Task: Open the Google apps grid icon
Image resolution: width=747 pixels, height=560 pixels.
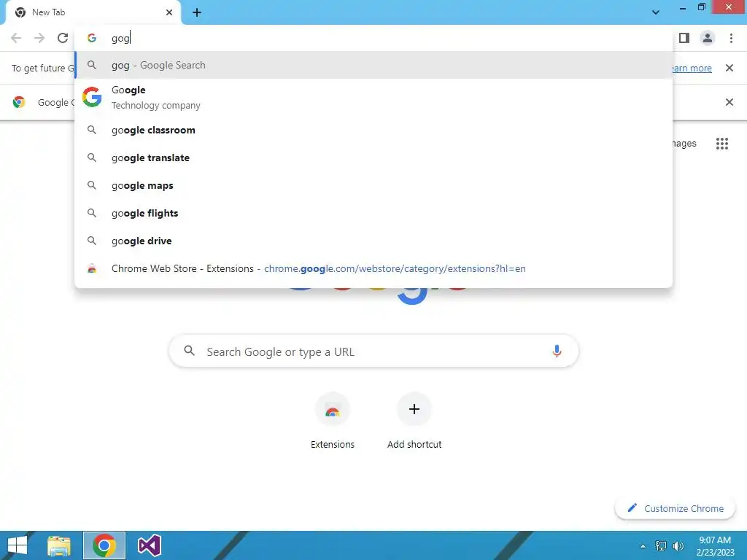Action: pos(721,144)
